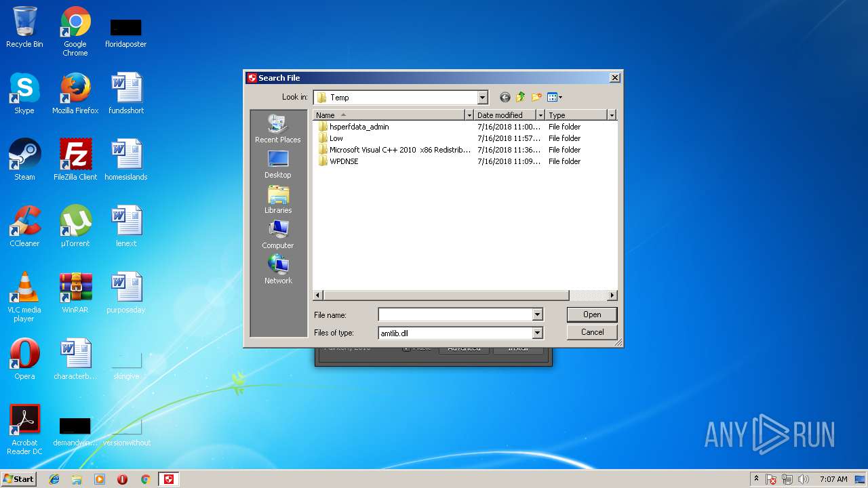Open µTorrent desktop shortcut

click(75, 226)
